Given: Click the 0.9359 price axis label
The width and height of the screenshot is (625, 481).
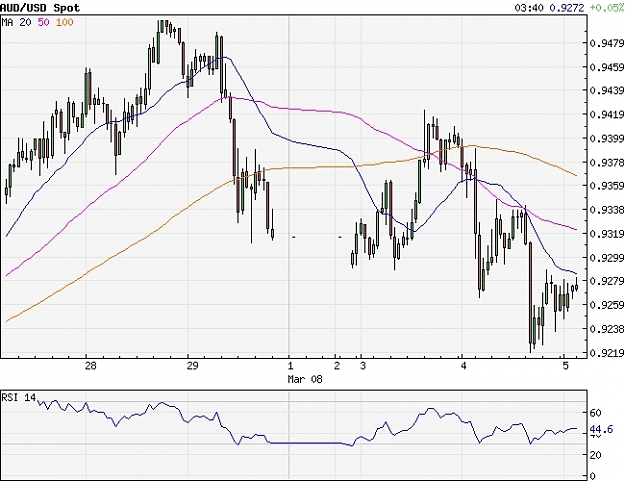Looking at the screenshot, I should tap(606, 186).
